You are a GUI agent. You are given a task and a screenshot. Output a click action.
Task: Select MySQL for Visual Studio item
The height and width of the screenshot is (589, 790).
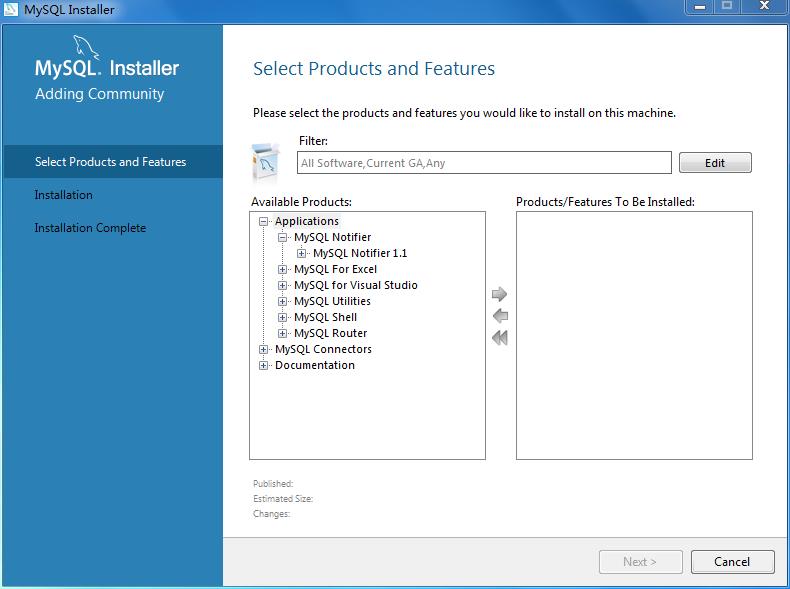point(356,285)
